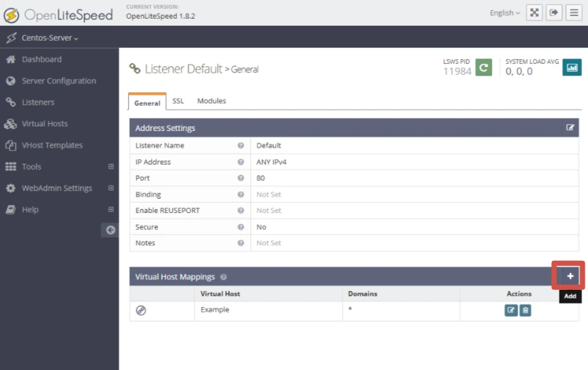This screenshot has height=370, width=588.
Task: Edit the Example virtual host mapping
Action: 510,311
